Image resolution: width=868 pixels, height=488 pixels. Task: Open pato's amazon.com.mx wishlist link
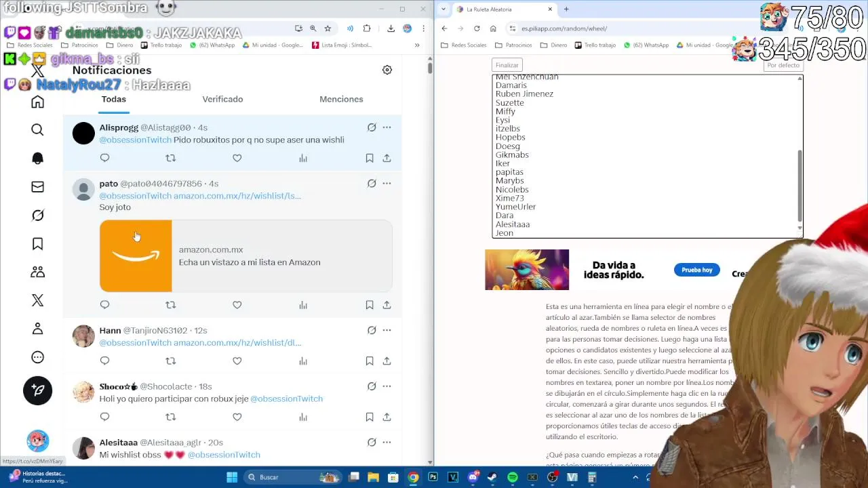pyautogui.click(x=237, y=196)
